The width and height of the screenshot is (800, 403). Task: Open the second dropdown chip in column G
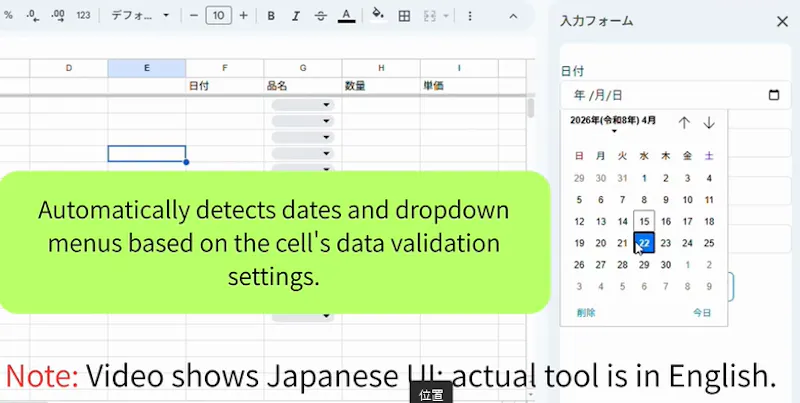(303, 121)
